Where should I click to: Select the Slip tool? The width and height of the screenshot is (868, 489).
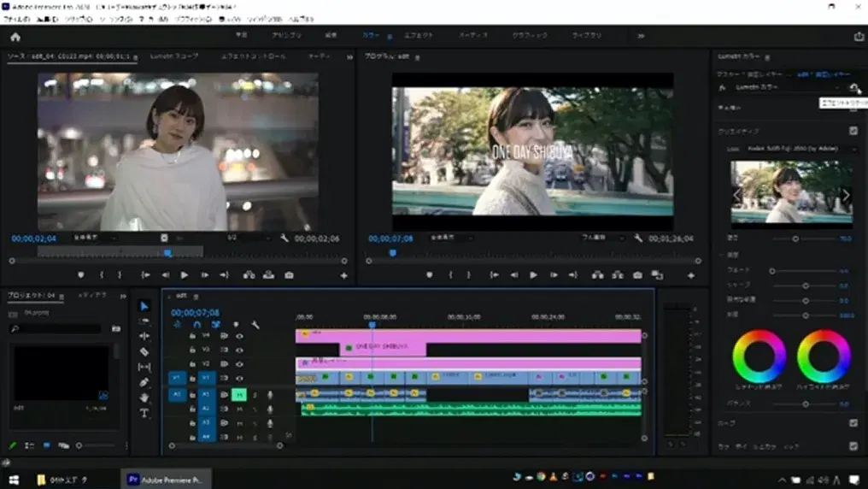click(x=144, y=367)
